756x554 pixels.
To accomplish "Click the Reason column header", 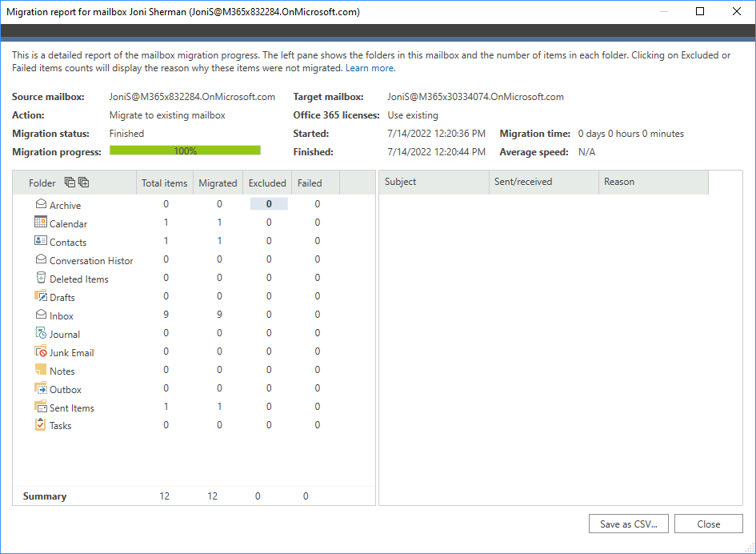I will click(654, 182).
